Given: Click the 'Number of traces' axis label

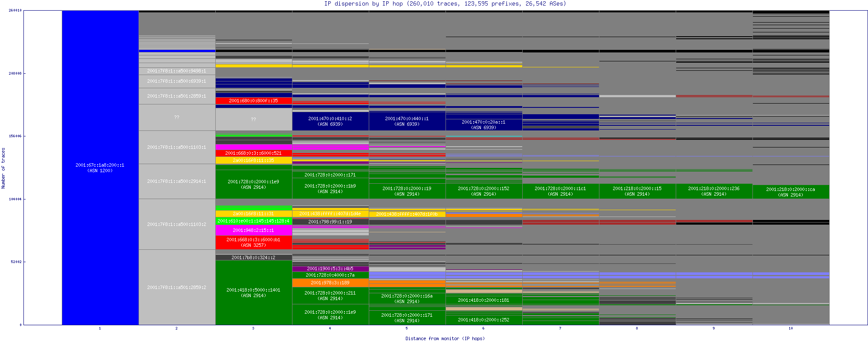Looking at the screenshot, I should click(3, 168).
